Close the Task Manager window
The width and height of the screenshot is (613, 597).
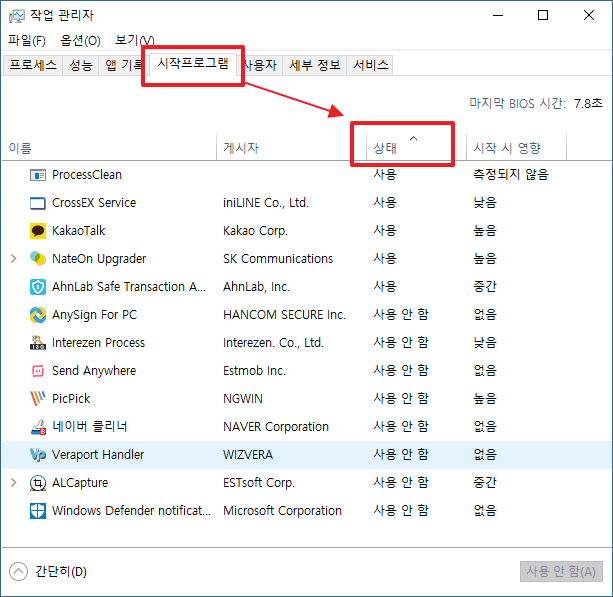click(x=589, y=16)
